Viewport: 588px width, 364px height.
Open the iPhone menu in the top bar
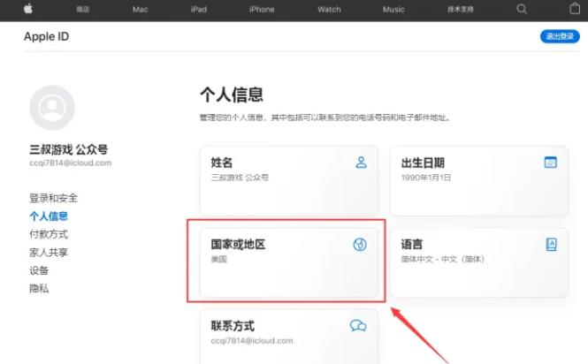pyautogui.click(x=261, y=9)
